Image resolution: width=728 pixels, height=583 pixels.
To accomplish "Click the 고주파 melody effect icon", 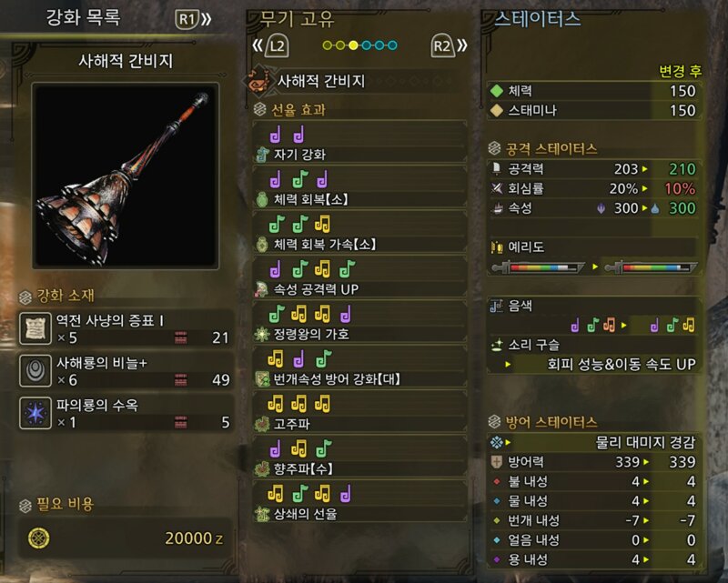I will click(263, 424).
